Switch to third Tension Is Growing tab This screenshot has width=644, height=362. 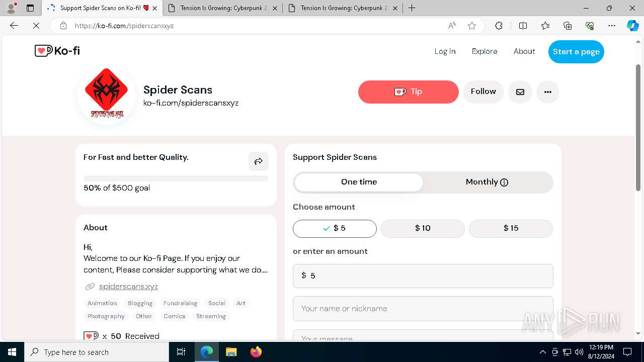[344, 8]
